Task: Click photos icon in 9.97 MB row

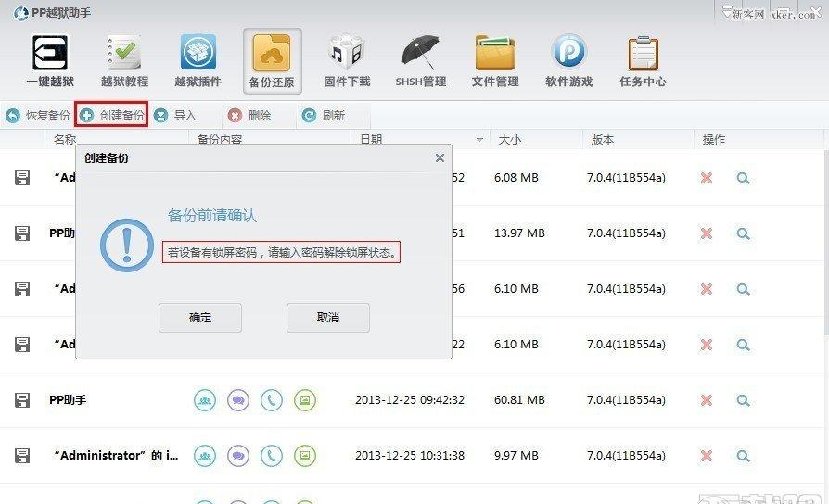Action: pos(305,456)
